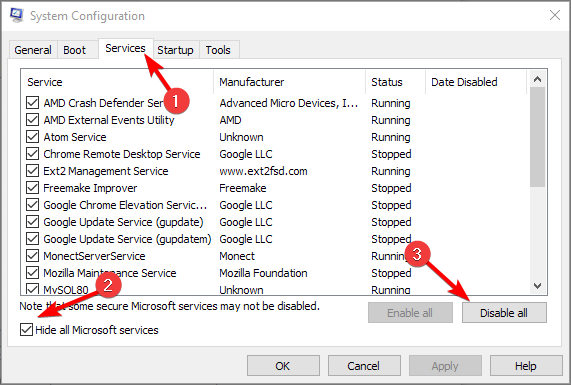Click the Enable all button
The image size is (571, 385).
410,313
